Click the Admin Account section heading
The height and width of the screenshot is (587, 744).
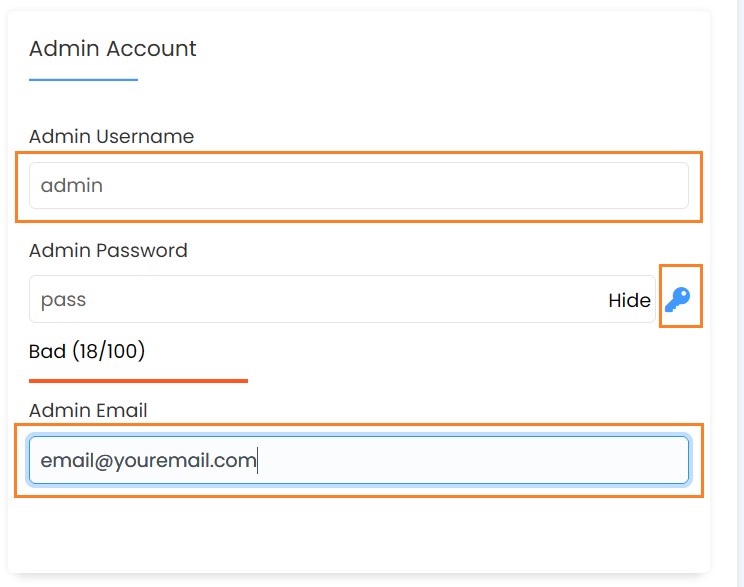pos(112,48)
